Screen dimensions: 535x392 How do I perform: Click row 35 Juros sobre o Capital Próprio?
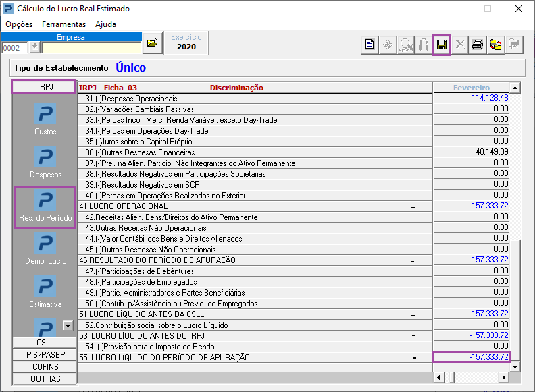coord(255,142)
